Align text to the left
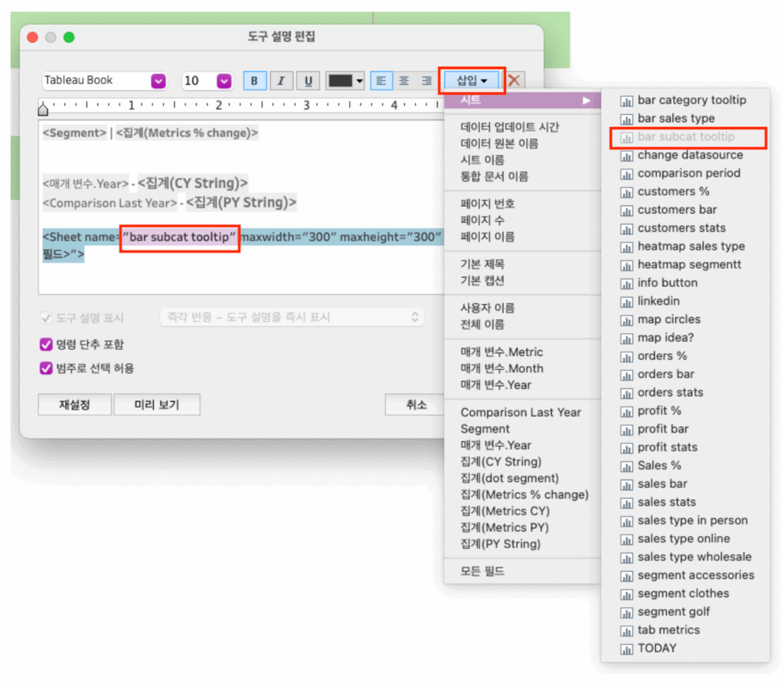Screen dimensions: 784x683 (381, 81)
